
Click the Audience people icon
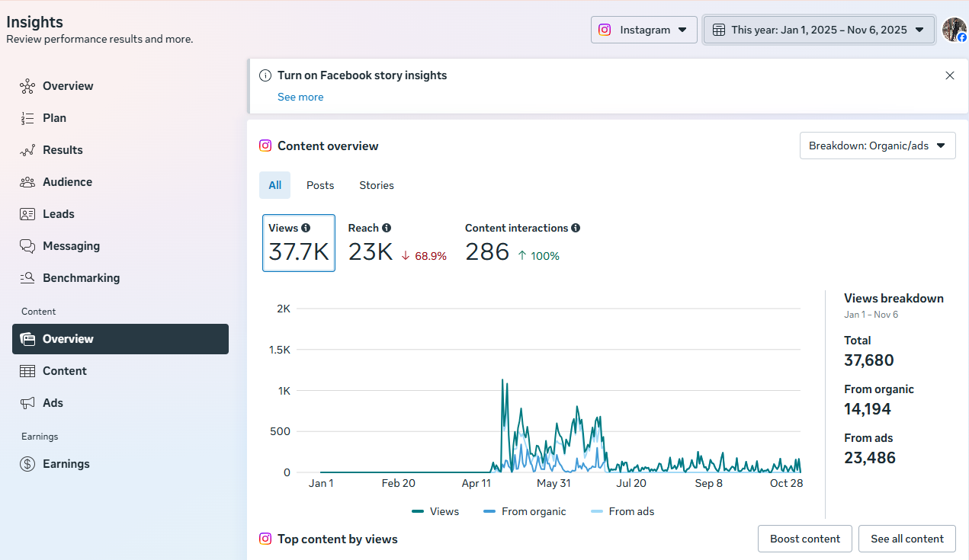27,182
